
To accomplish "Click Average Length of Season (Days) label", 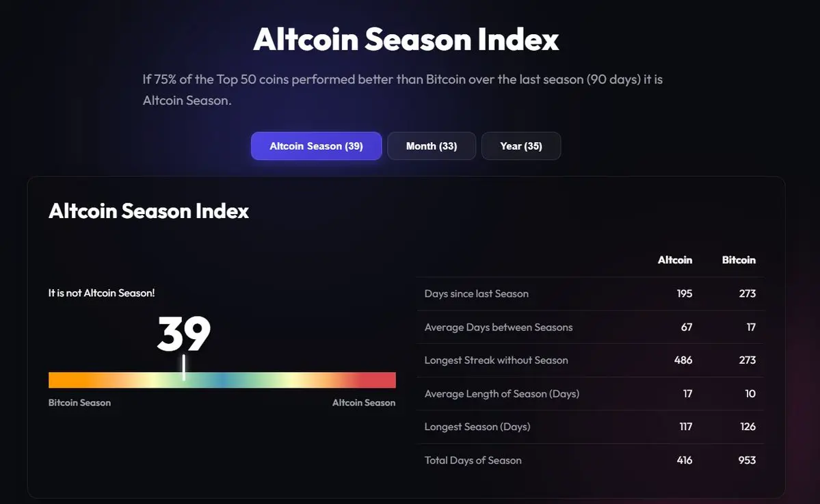I will 501,394.
